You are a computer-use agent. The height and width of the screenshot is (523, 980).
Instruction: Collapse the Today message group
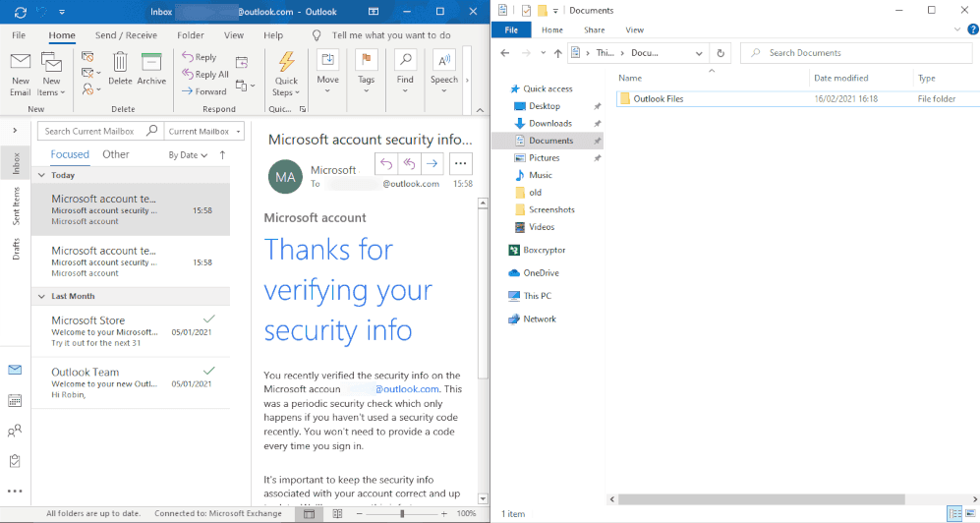coord(42,175)
